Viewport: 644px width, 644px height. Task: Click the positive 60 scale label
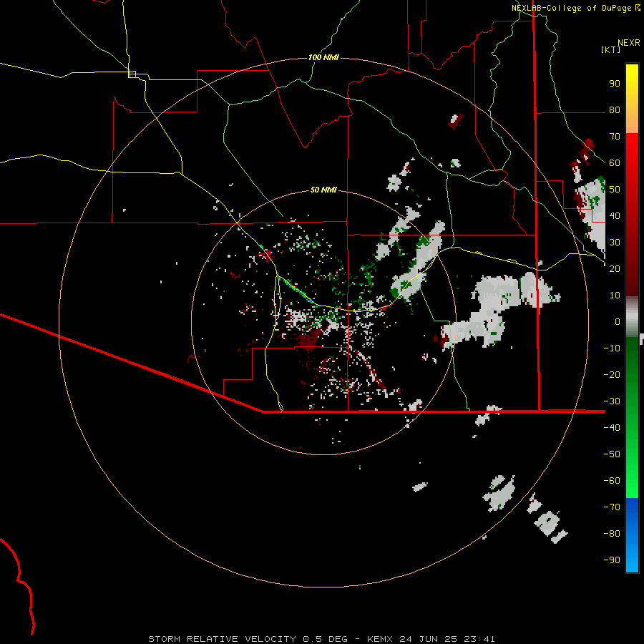pos(615,163)
